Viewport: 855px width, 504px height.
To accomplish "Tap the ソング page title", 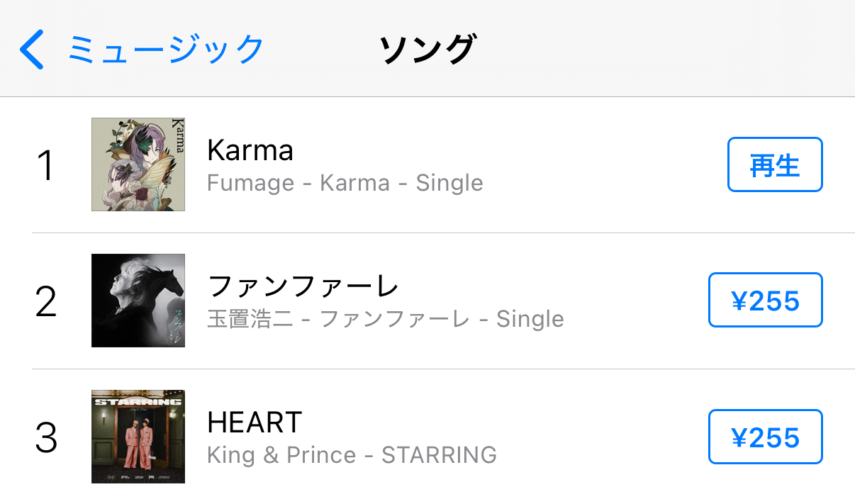I will tap(427, 50).
